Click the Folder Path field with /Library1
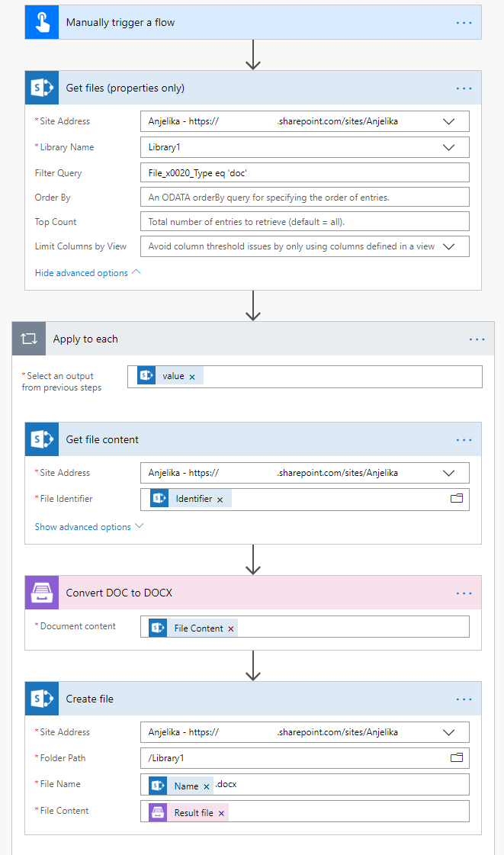The image size is (504, 855). (304, 758)
